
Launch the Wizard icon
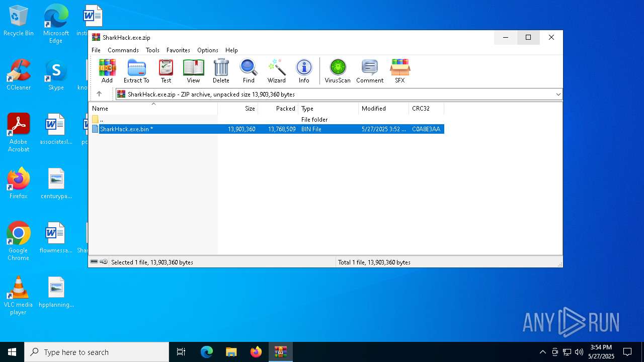pyautogui.click(x=276, y=71)
